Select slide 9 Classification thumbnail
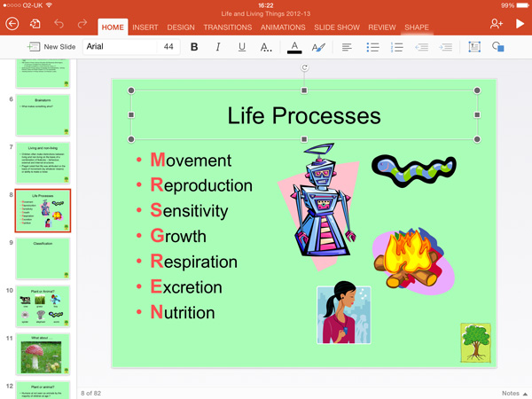 [43, 259]
